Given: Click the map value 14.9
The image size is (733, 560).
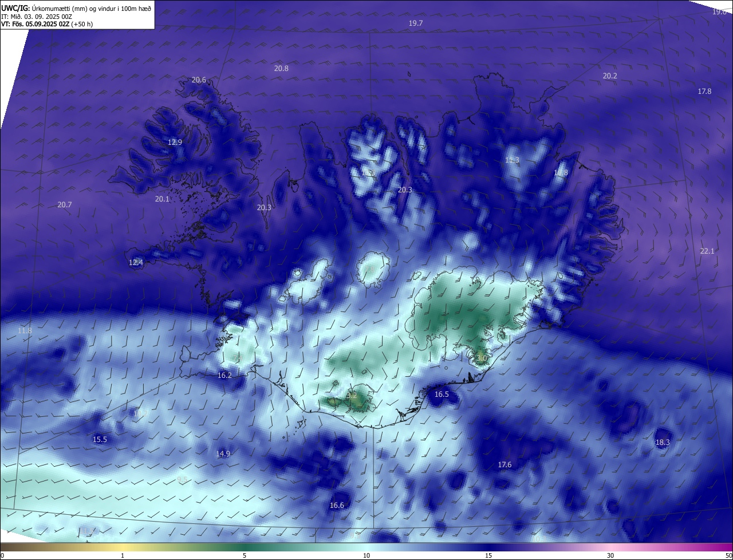Looking at the screenshot, I should pos(223,453).
